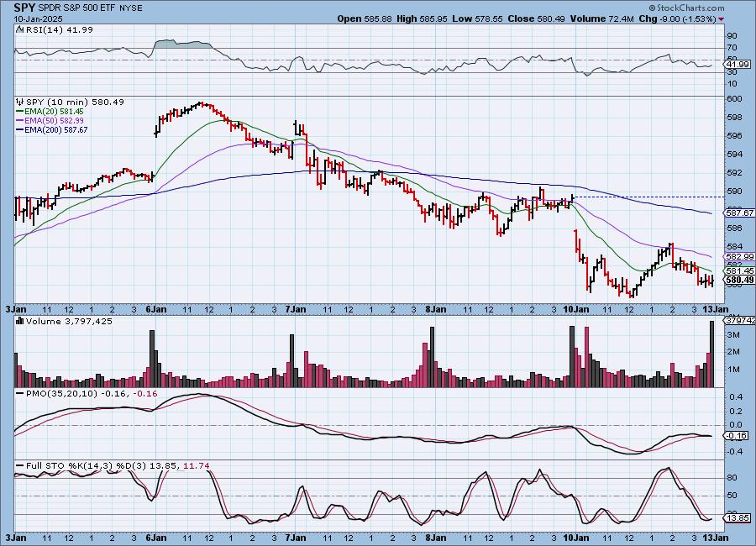Click the 586 price axis label
The width and height of the screenshot is (756, 546).
click(x=734, y=228)
